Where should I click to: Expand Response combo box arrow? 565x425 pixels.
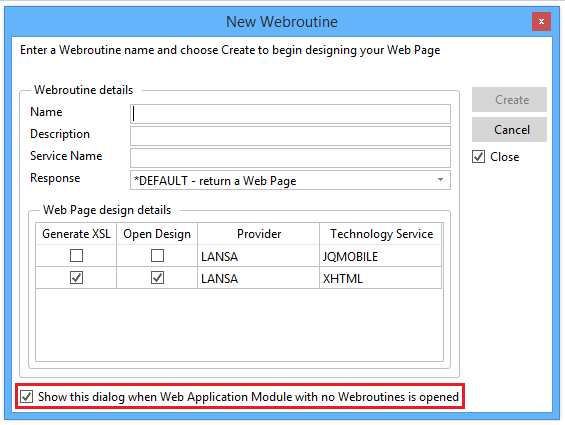tap(440, 180)
